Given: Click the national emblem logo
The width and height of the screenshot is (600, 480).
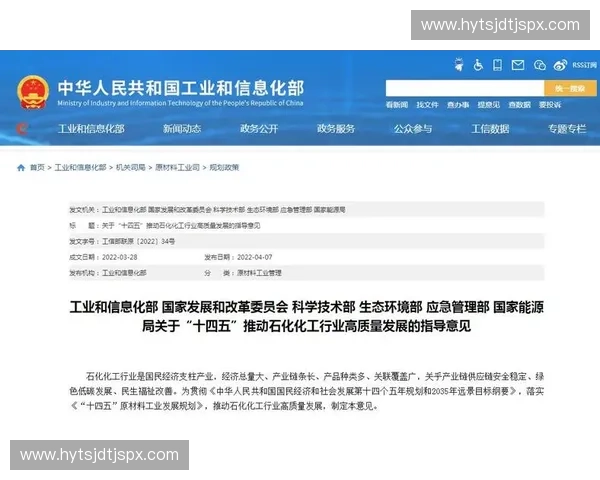Looking at the screenshot, I should (33, 92).
